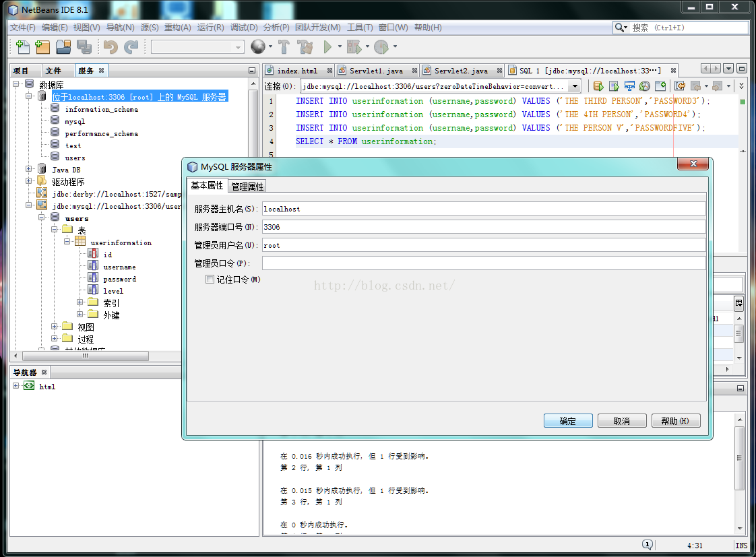The image size is (756, 557).
Task: Maximize the editor window icon
Action: point(742,69)
